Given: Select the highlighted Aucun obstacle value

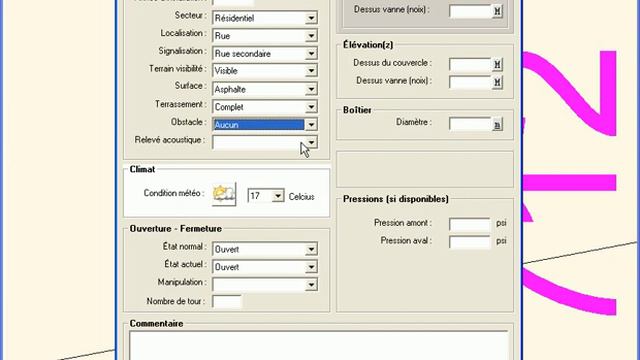Looking at the screenshot, I should click(x=259, y=125).
